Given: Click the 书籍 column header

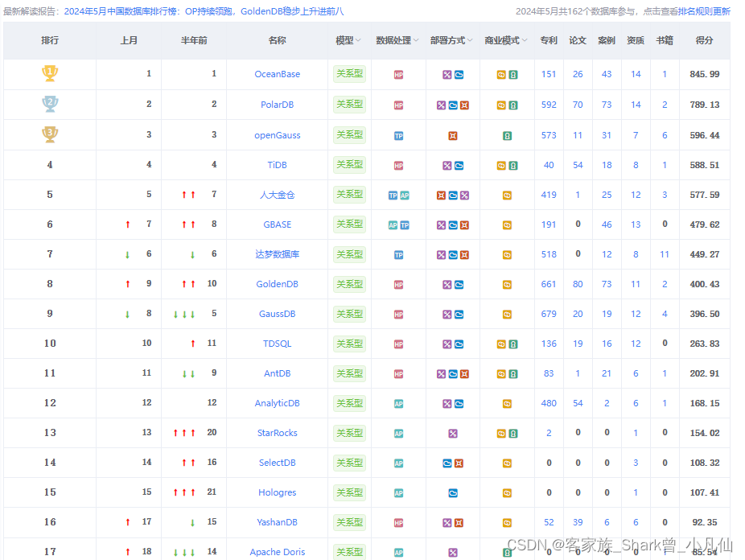Looking at the screenshot, I should [x=665, y=40].
